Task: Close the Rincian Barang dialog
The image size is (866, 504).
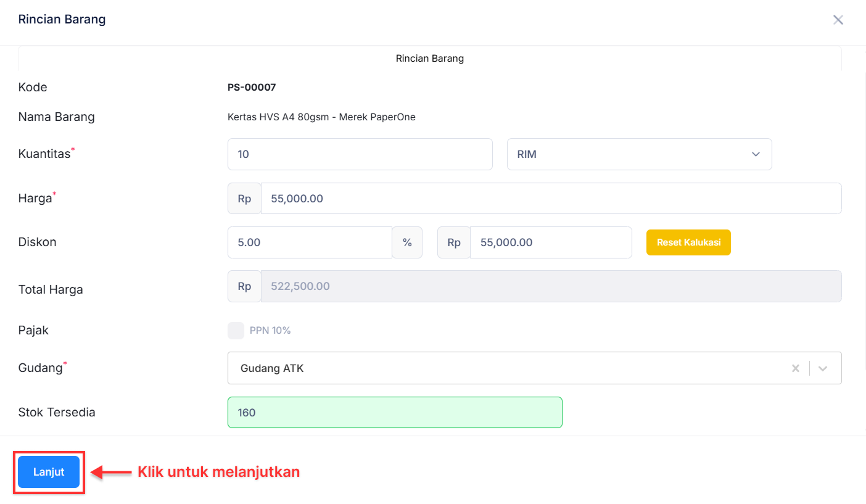Action: pyautogui.click(x=838, y=19)
